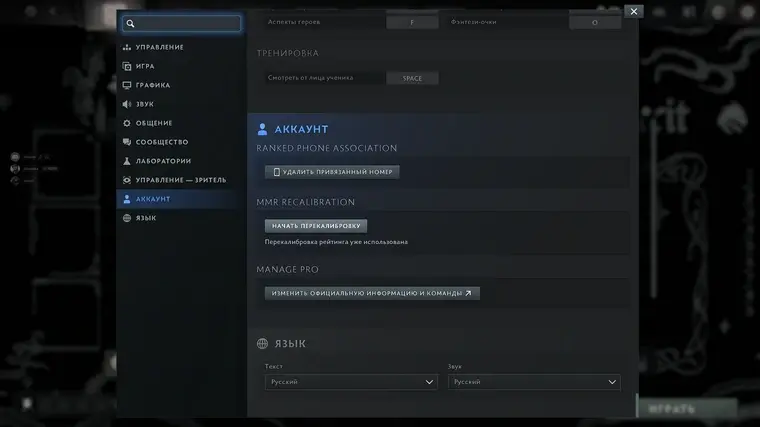
Task: Open Графика settings via monitor icon
Action: click(126, 85)
